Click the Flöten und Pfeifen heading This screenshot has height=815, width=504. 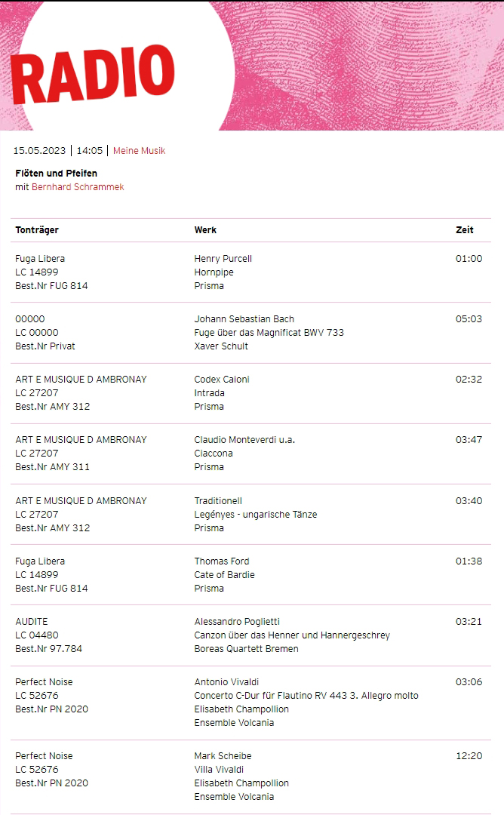tap(56, 174)
